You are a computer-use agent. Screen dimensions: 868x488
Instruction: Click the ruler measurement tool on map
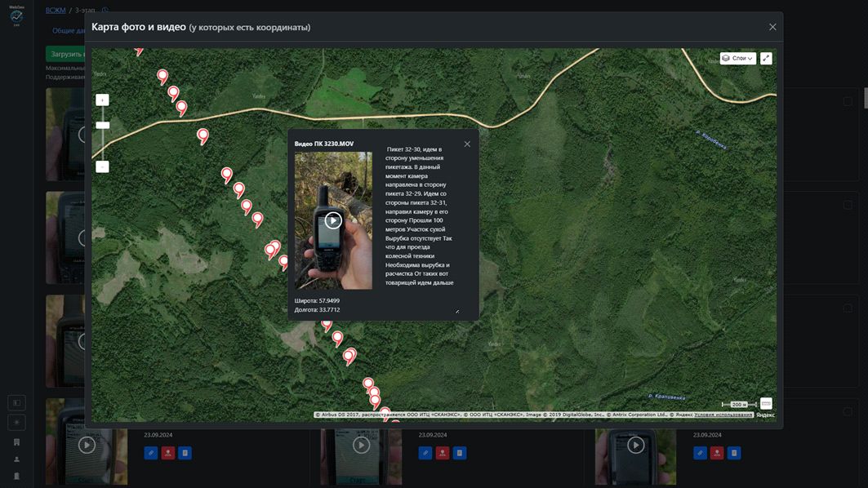(x=766, y=403)
